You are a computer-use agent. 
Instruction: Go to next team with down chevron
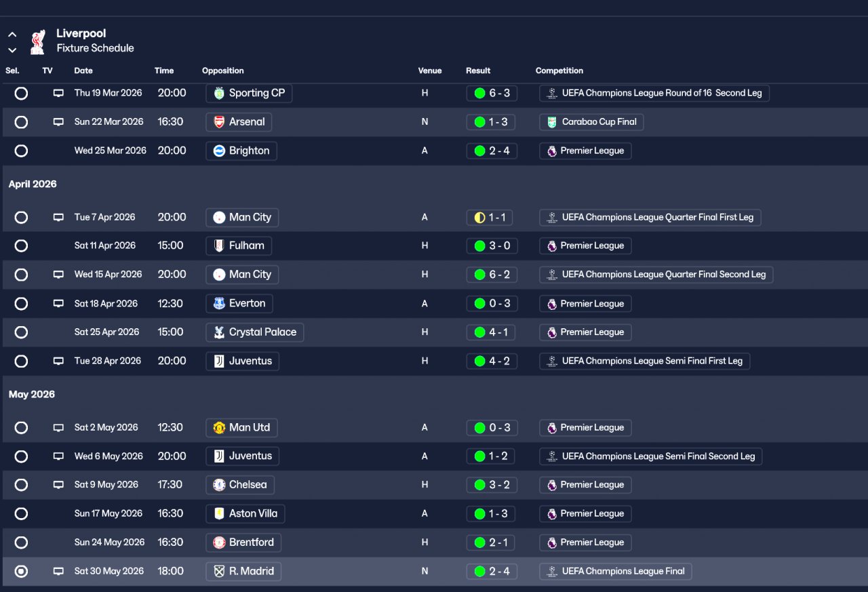point(12,50)
